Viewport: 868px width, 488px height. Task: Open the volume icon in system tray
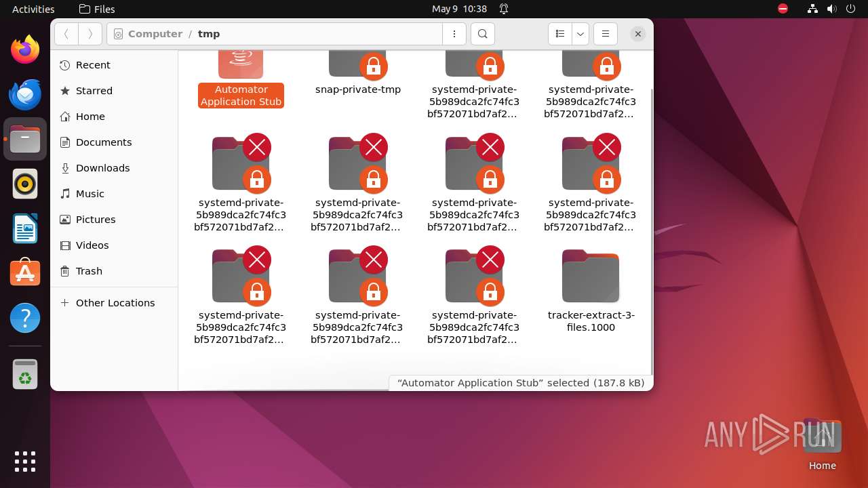tap(832, 9)
